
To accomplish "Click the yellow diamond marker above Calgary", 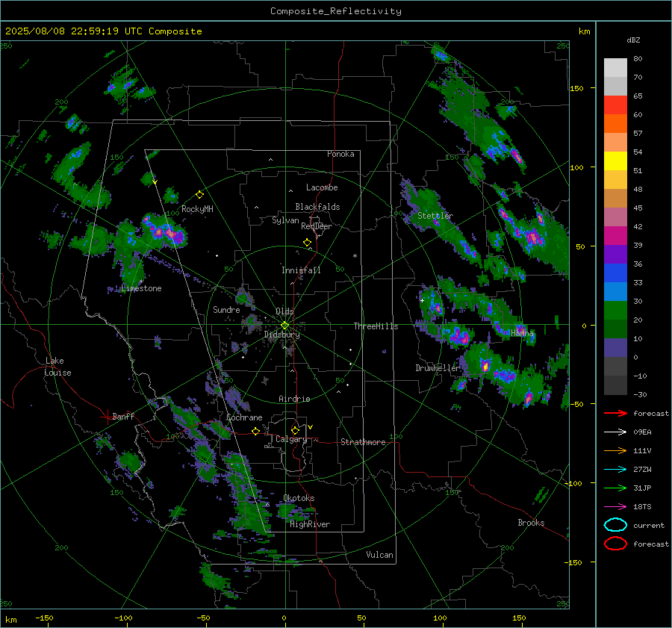I will point(295,430).
